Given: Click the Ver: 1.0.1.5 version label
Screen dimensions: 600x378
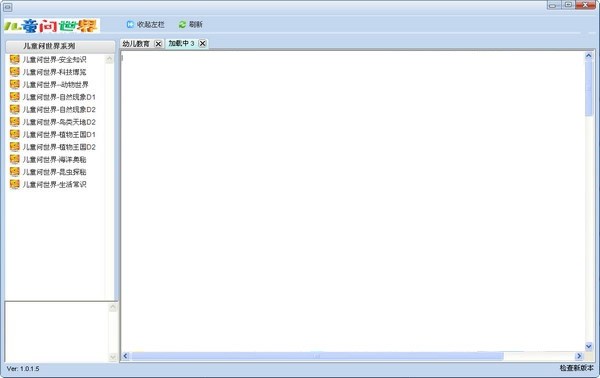Looking at the screenshot, I should tap(23, 369).
